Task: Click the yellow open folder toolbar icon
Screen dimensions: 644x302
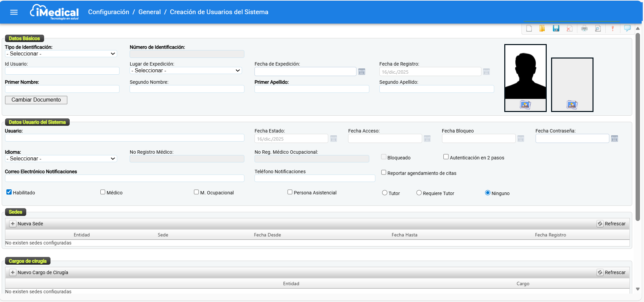Action: (x=542, y=29)
